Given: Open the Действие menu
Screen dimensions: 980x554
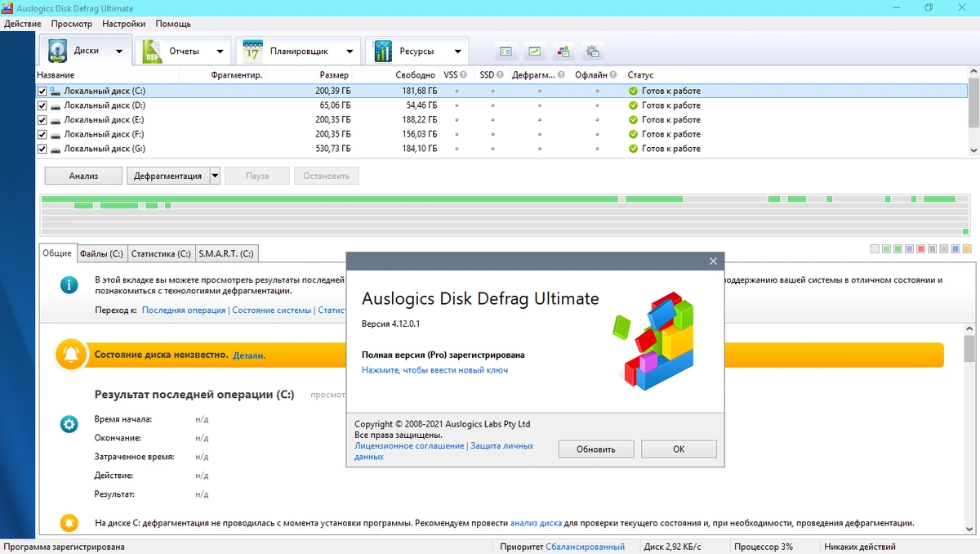Looking at the screenshot, I should click(23, 24).
